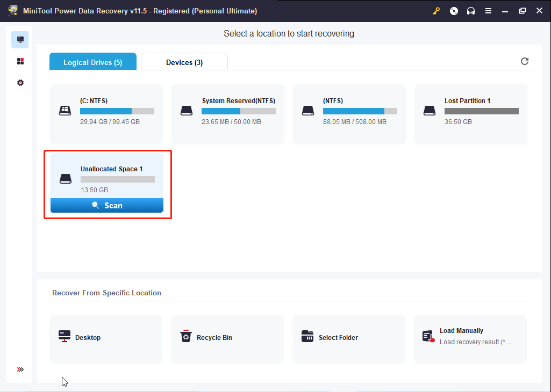Viewport: 551px width, 392px height.
Task: Click the bootable media disc icon
Action: click(454, 11)
